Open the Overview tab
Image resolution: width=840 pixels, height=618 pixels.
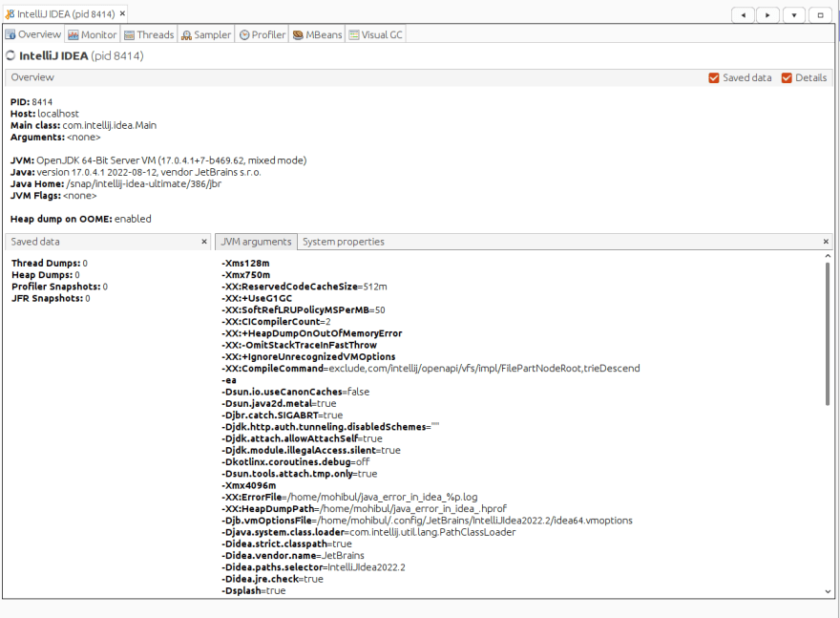33,34
